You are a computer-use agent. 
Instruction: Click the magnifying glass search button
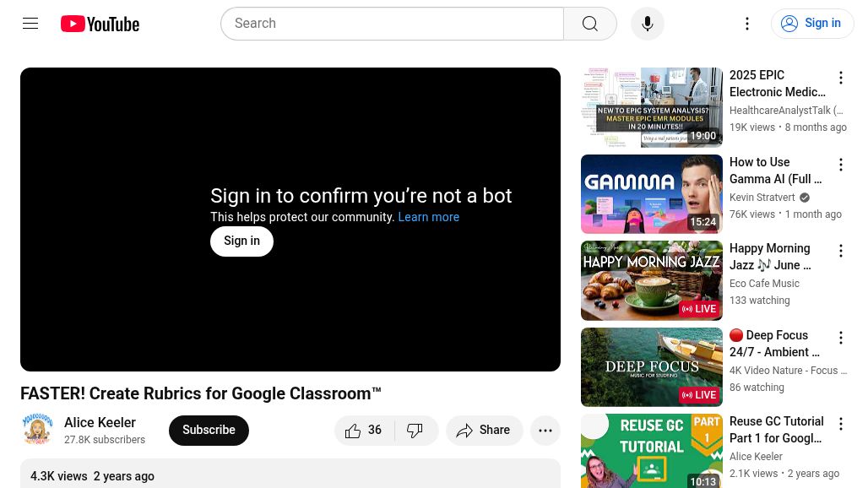[x=590, y=24]
